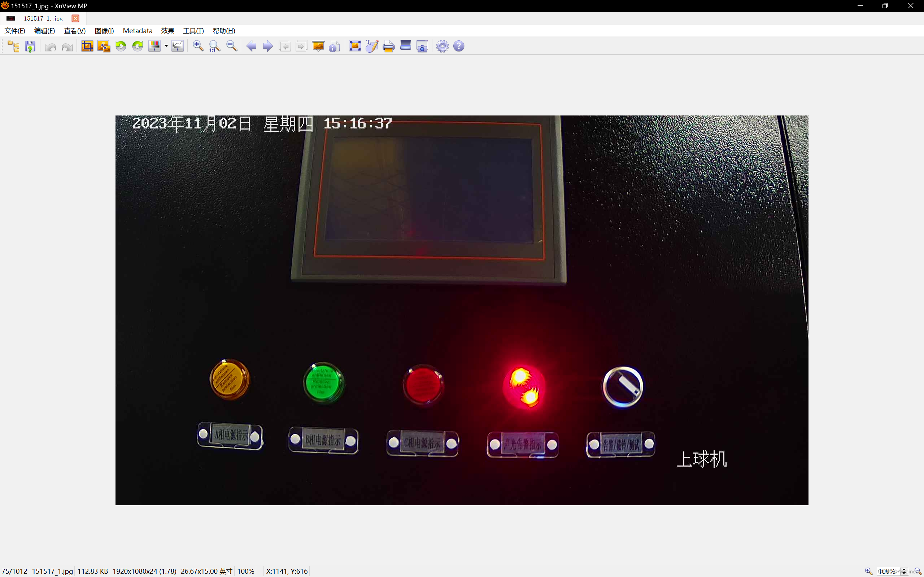The height and width of the screenshot is (577, 924).
Task: Increase zoom using the percentage stepper
Action: point(903,569)
